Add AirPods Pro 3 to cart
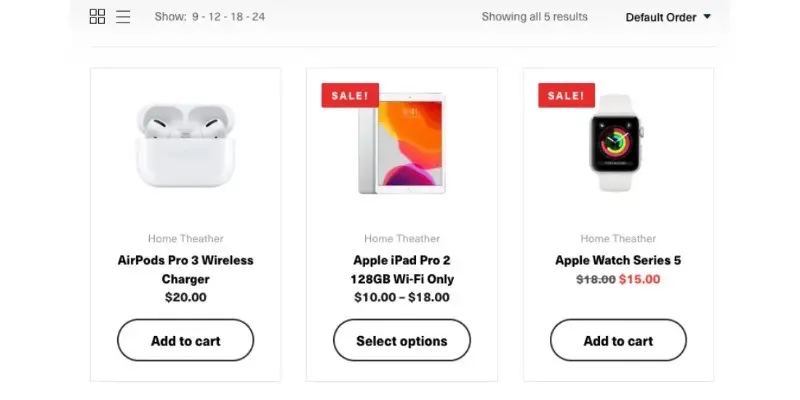The width and height of the screenshot is (800, 400). pos(186,340)
